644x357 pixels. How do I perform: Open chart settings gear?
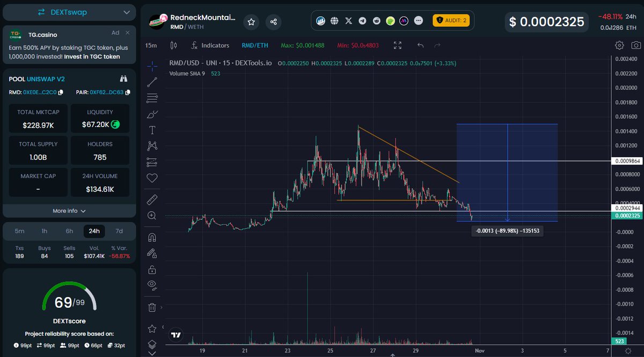click(619, 46)
